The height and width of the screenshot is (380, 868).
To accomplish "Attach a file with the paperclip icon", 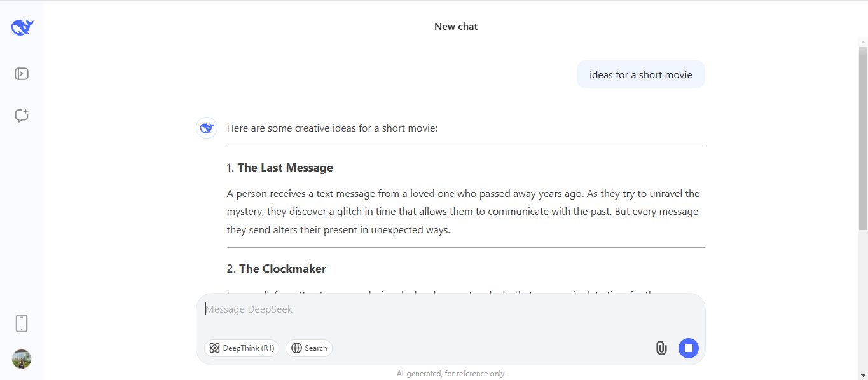I will tap(661, 348).
